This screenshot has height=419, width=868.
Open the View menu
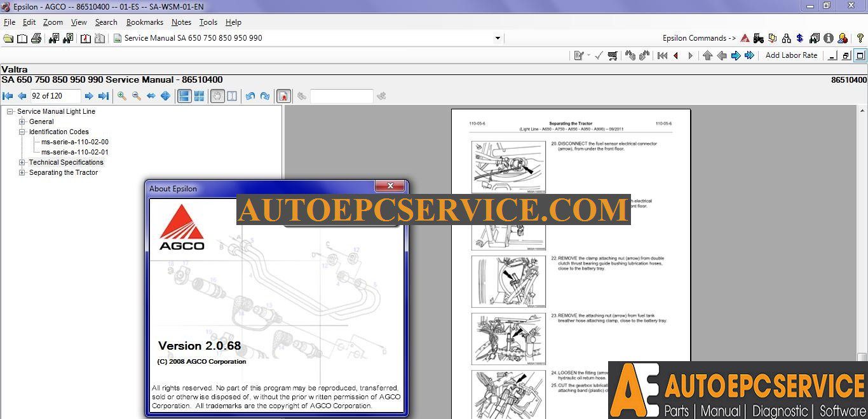point(79,22)
